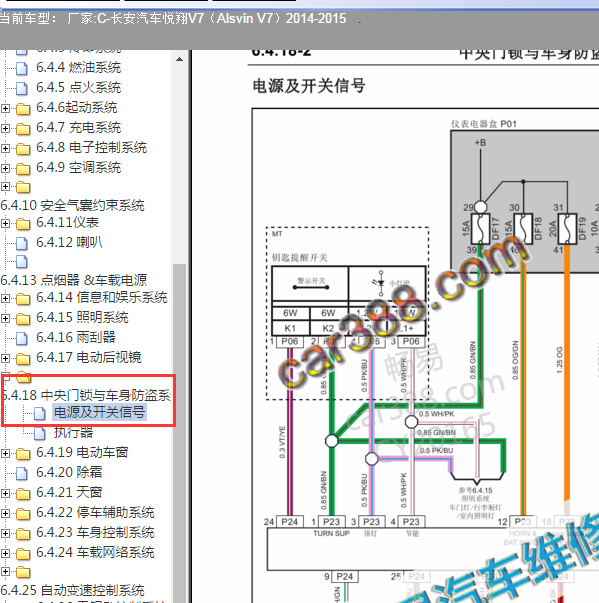Expand the 6.4.8 电子控制系统 folder
Viewport: 599px width, 603px height.
click(x=5, y=148)
